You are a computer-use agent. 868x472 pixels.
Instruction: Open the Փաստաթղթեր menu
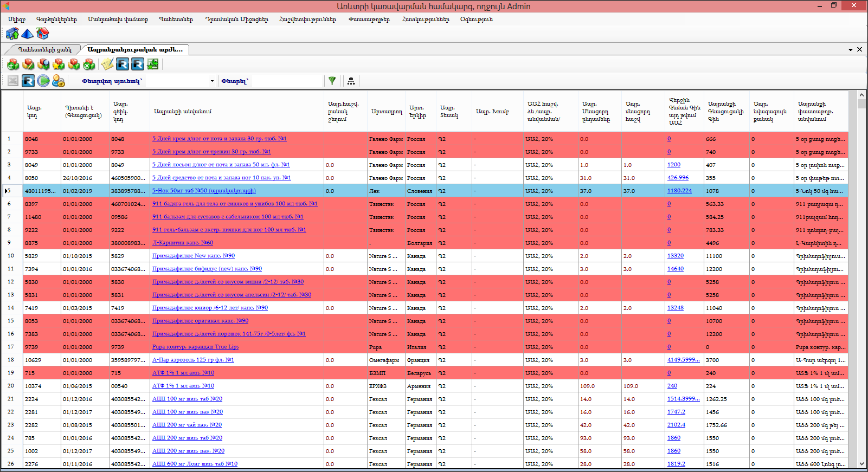(x=369, y=20)
